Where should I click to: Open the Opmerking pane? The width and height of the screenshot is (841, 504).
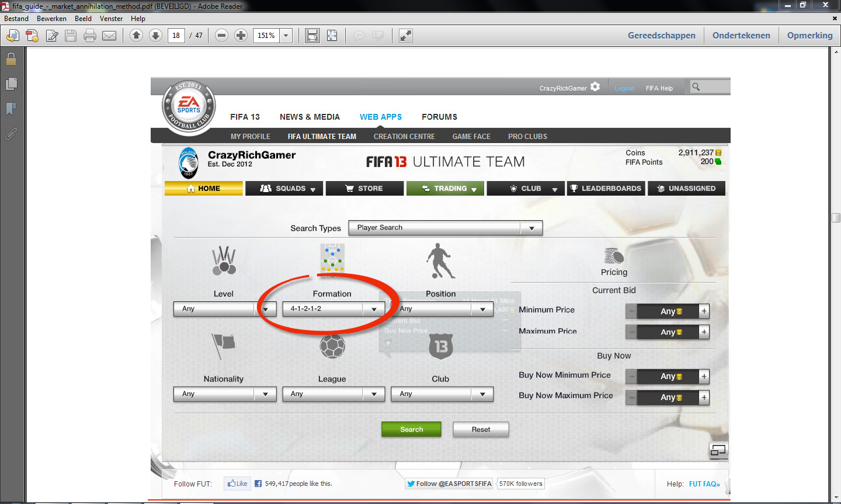point(809,36)
